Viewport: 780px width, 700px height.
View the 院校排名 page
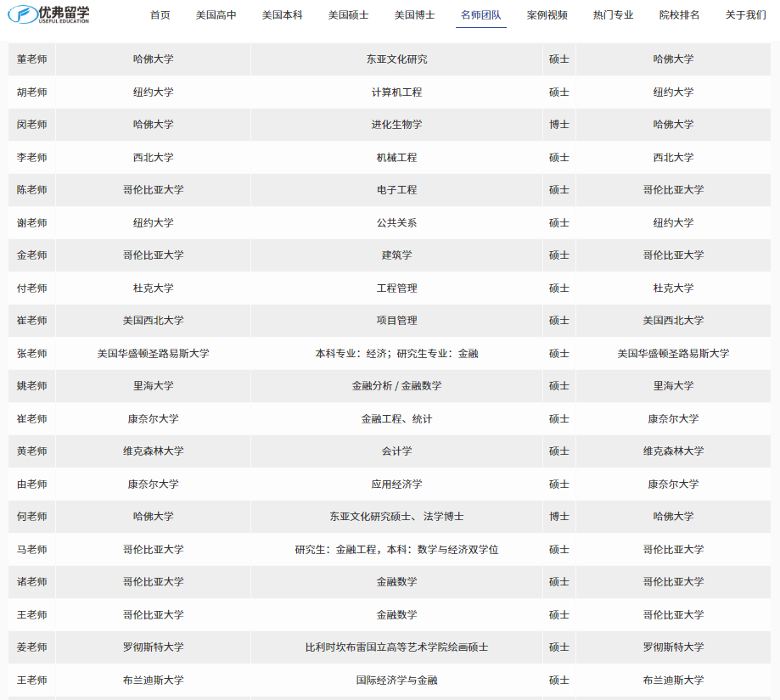(680, 15)
